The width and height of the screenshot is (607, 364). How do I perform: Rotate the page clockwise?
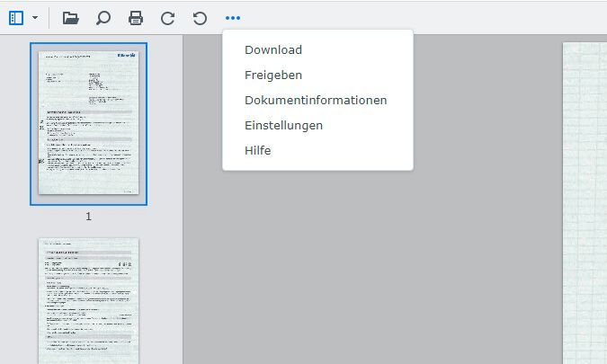point(167,18)
